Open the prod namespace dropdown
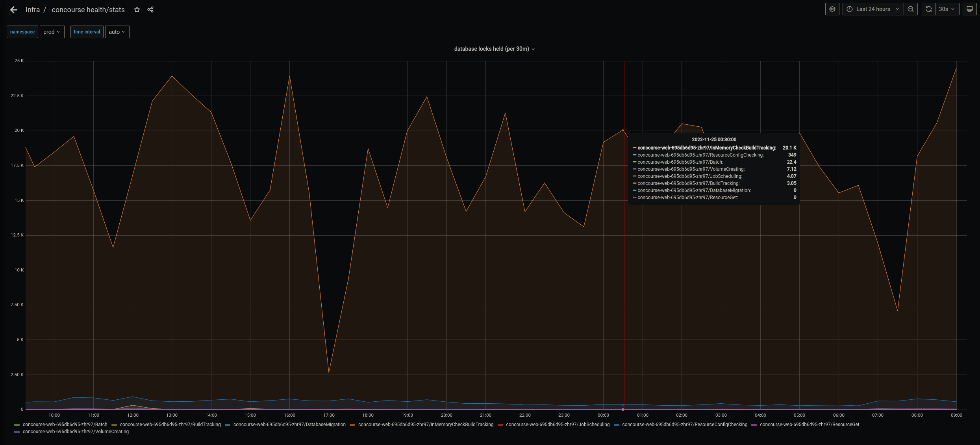The height and width of the screenshot is (445, 980). [x=52, y=32]
